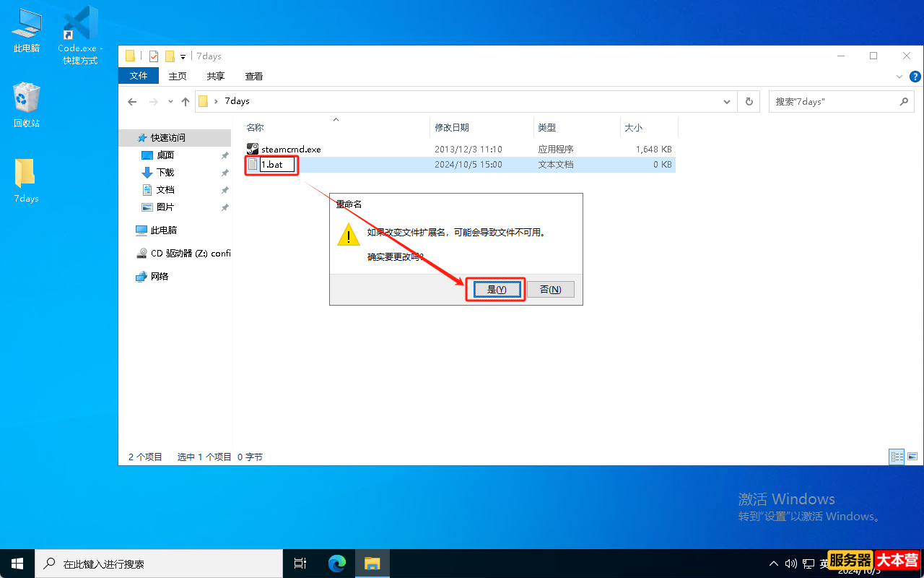The width and height of the screenshot is (924, 578).
Task: Click the 7days address breadcrumb
Action: 237,102
